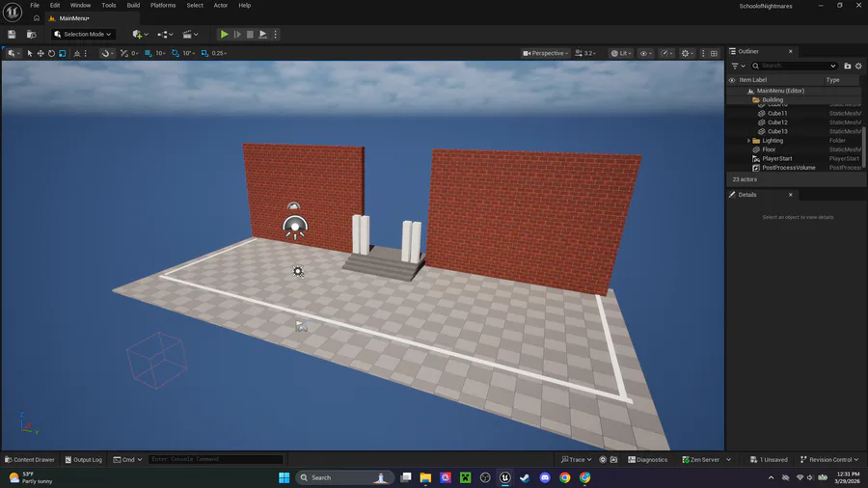This screenshot has height=488, width=868.
Task: Select the sky light sun icon in viewport
Action: 298,271
